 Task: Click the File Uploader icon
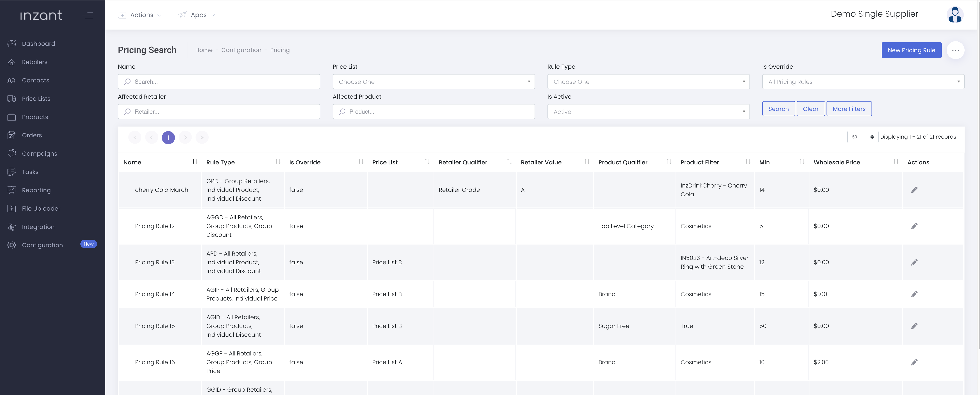[x=12, y=208]
